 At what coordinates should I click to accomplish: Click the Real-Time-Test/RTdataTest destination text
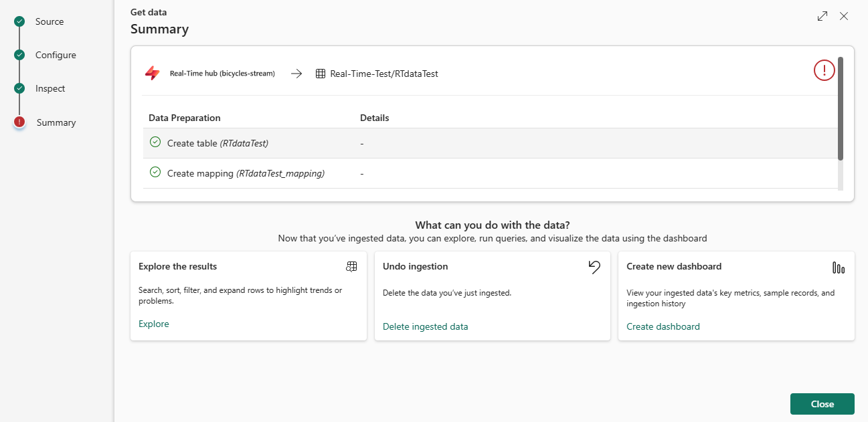coord(384,74)
